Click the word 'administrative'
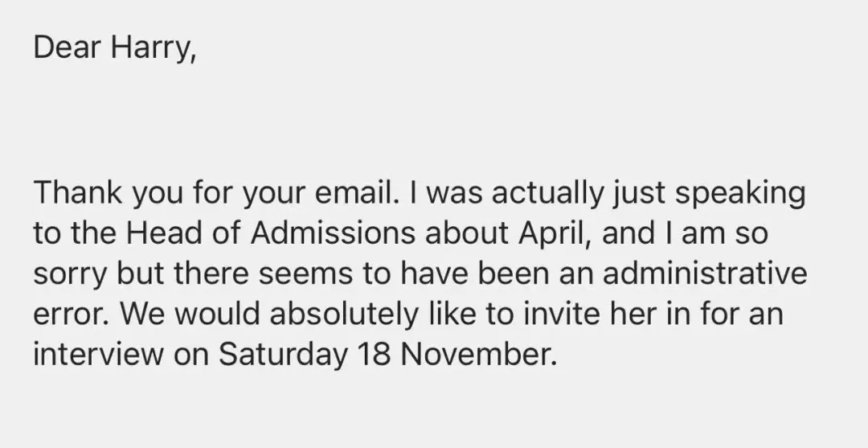 [705, 273]
